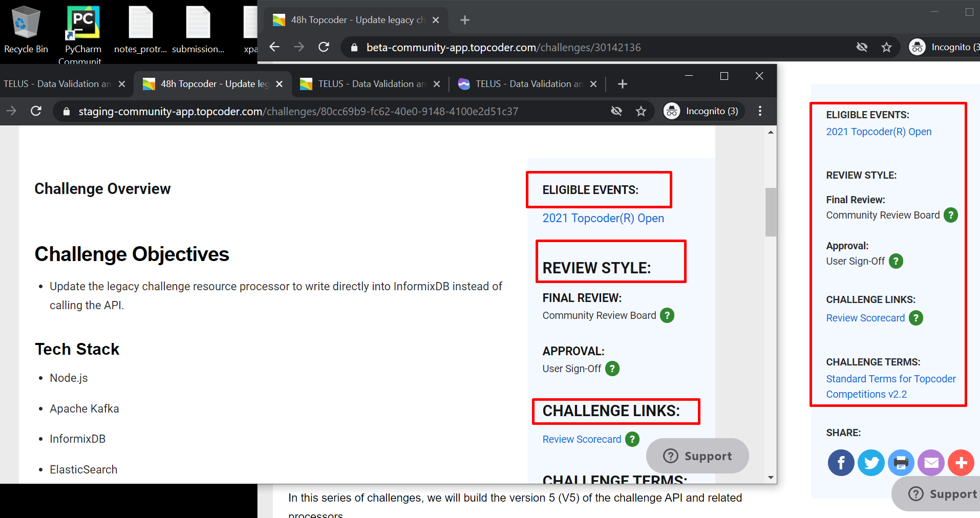
Task: Click print share icon
Action: tap(901, 463)
